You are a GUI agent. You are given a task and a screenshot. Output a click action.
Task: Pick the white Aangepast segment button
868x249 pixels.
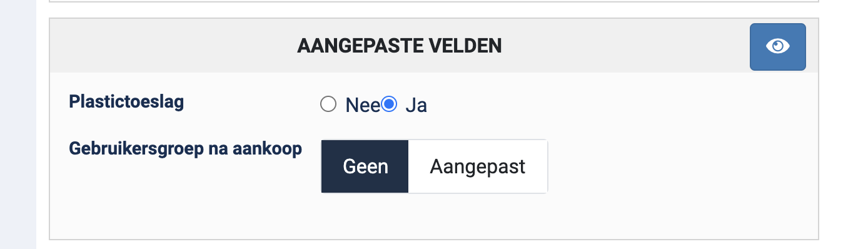pyautogui.click(x=478, y=166)
